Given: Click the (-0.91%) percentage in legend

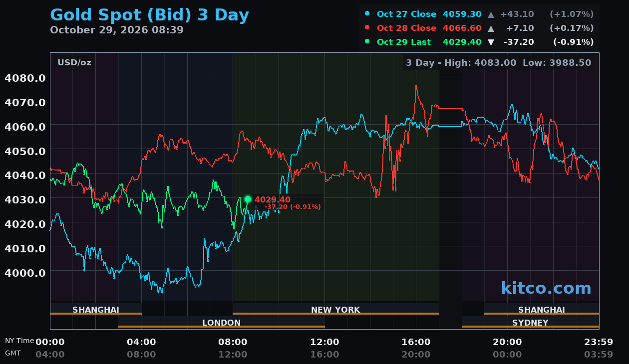Looking at the screenshot, I should click(x=573, y=42).
